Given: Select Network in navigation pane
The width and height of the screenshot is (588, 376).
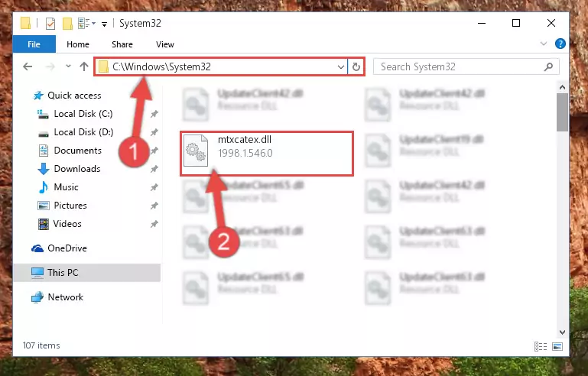Looking at the screenshot, I should point(65,297).
